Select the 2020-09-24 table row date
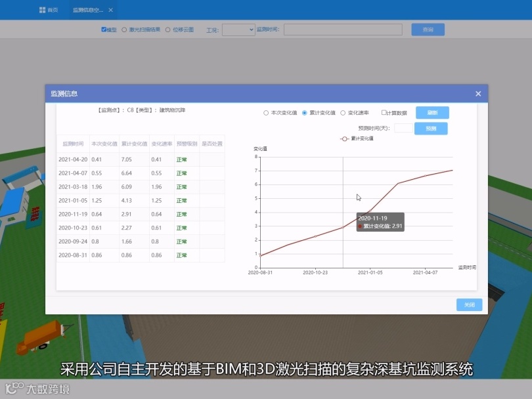532x399 pixels. click(73, 241)
